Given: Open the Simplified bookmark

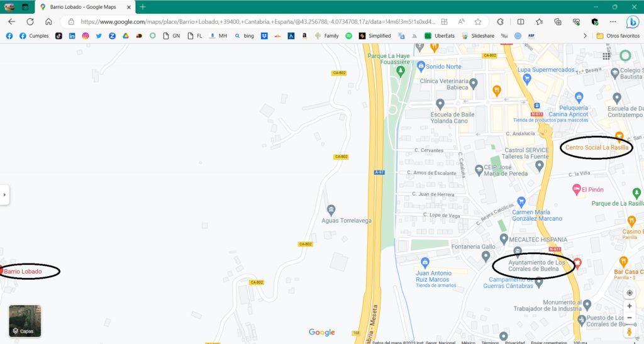Looking at the screenshot, I should [x=375, y=36].
